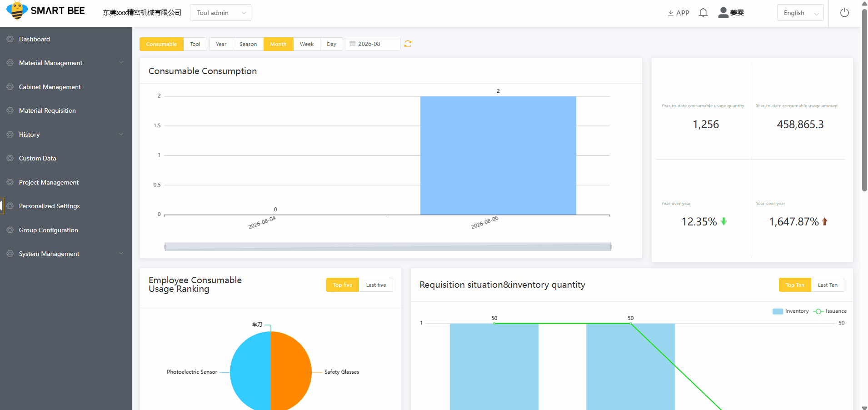Select the Last Ten requisition option
This screenshot has height=410, width=868.
click(x=828, y=285)
